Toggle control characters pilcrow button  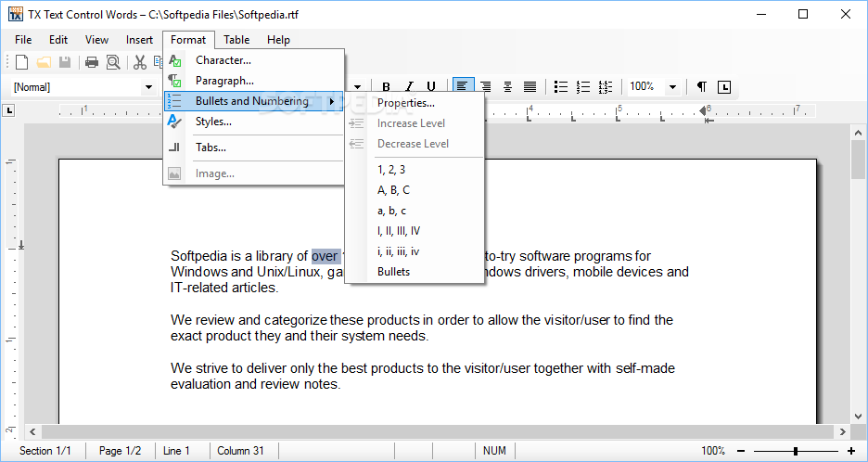[701, 87]
